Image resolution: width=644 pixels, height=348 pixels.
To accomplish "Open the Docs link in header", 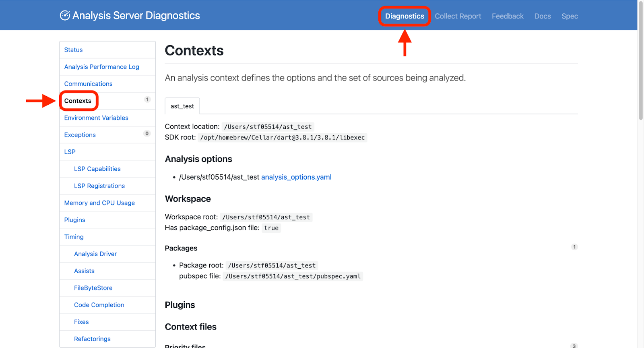I will [x=542, y=16].
